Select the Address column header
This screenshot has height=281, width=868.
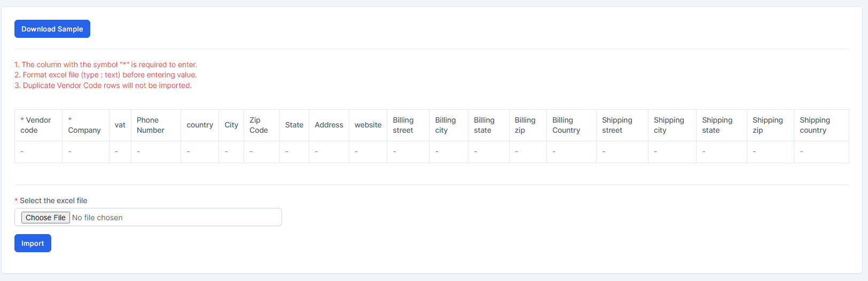[x=329, y=125]
